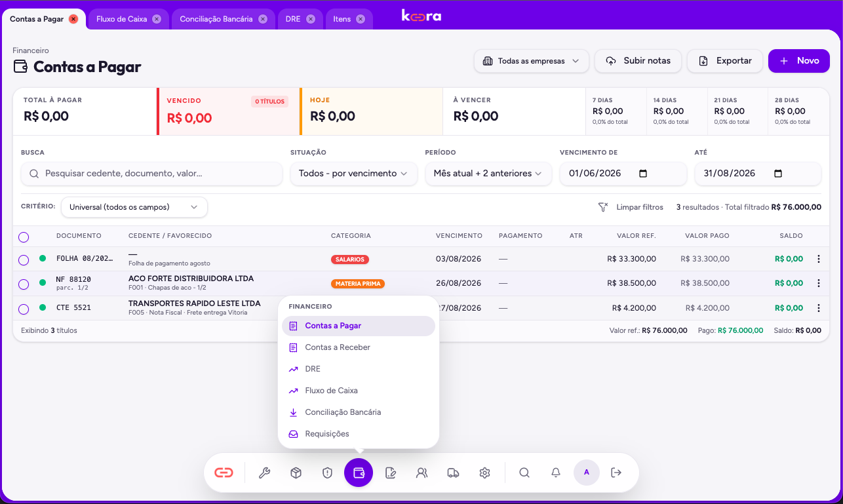Viewport: 843px width, 504px height.
Task: Open notifications bell in dock
Action: coord(556,473)
